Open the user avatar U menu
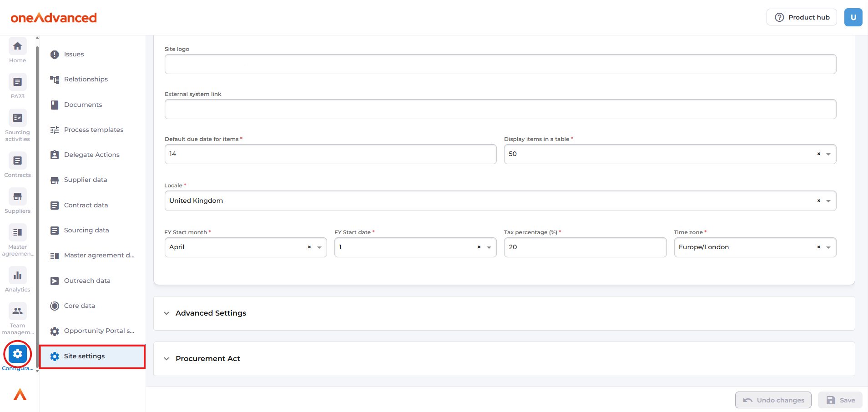The width and height of the screenshot is (868, 412). (853, 17)
